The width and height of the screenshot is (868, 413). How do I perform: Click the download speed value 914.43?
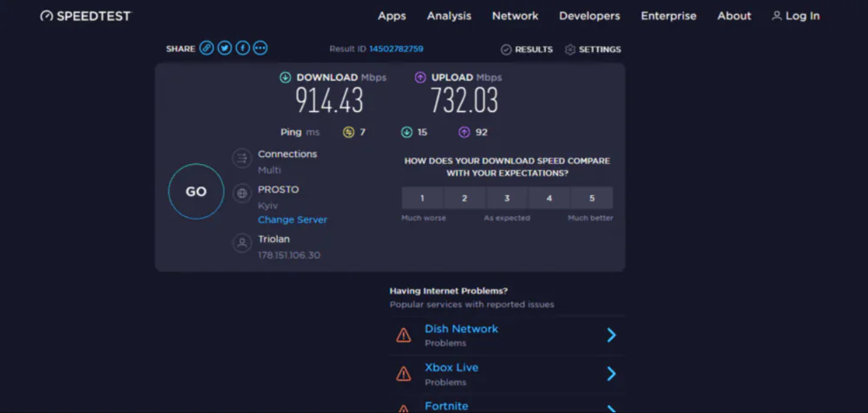(x=329, y=101)
